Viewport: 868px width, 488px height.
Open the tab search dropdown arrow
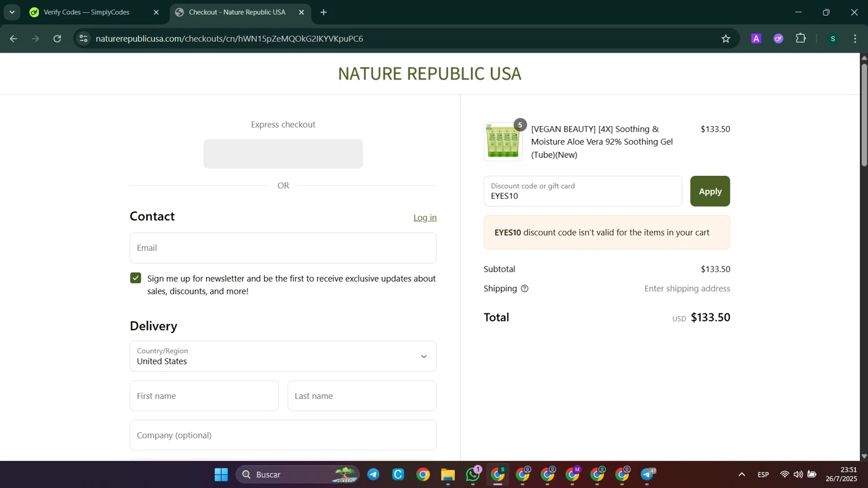[12, 12]
